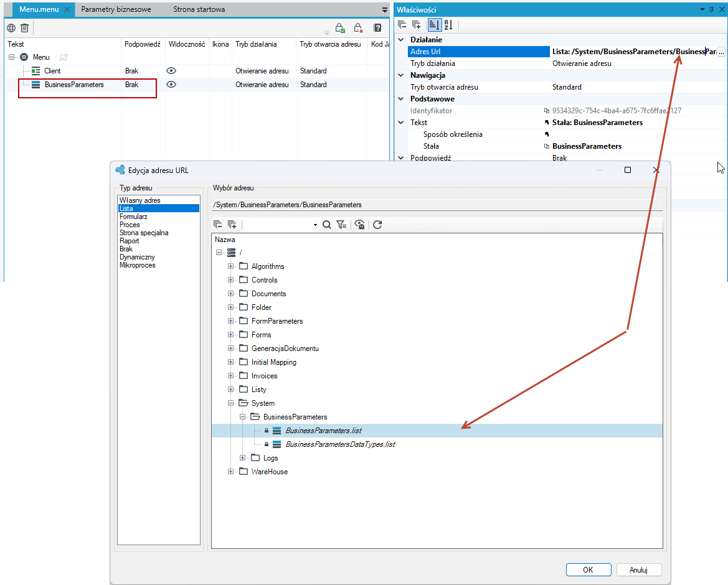Click alphabetical sort icon in Właściwości panel
This screenshot has height=585, width=728.
pyautogui.click(x=448, y=25)
